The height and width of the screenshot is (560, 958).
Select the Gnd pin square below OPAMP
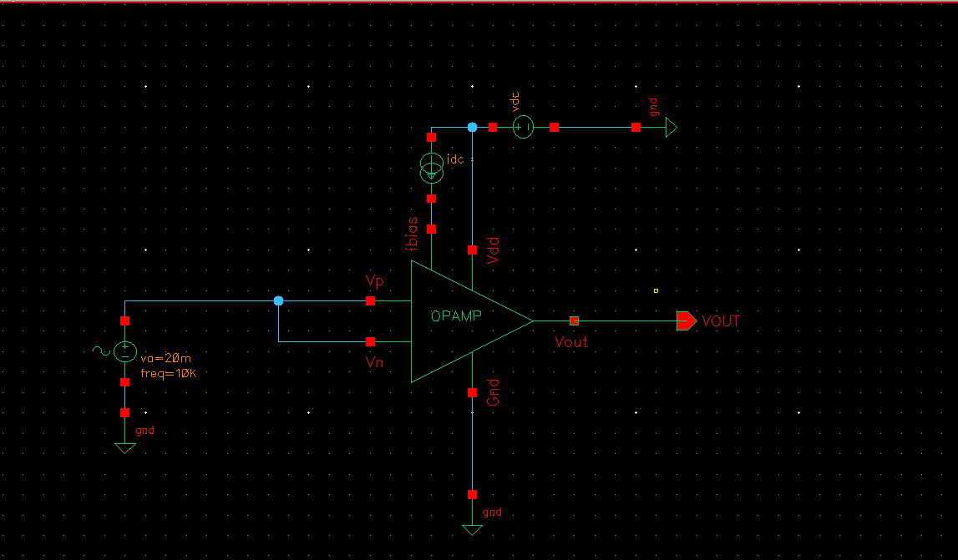click(472, 393)
